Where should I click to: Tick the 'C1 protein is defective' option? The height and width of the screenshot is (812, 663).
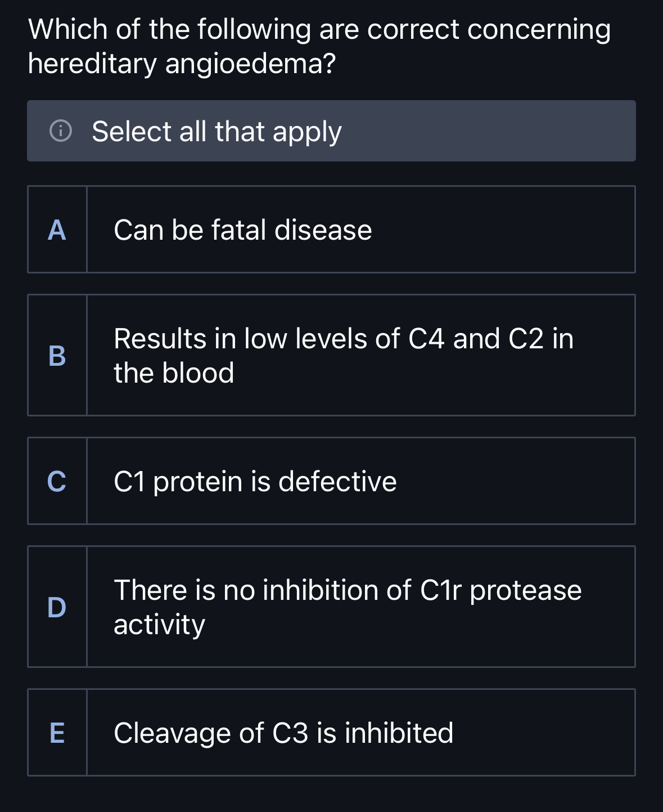point(360,481)
